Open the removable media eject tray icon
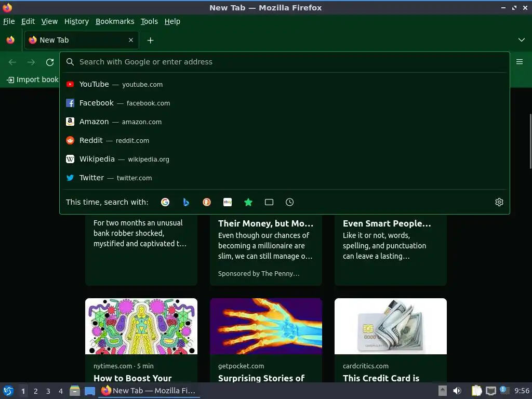The height and width of the screenshot is (399, 532). click(x=443, y=391)
